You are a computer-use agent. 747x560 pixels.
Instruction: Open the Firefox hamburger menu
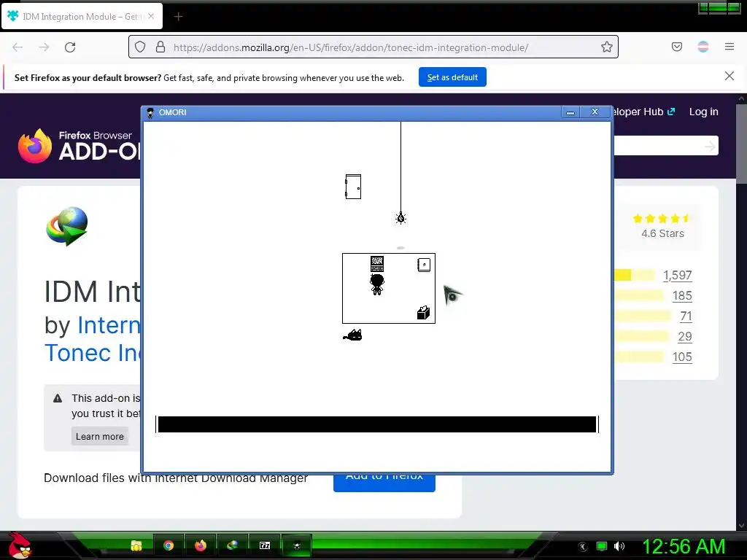pos(729,47)
